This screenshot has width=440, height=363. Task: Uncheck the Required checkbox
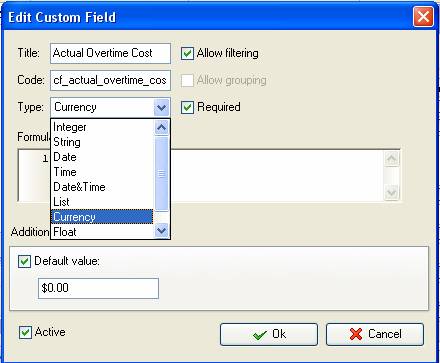coord(187,107)
